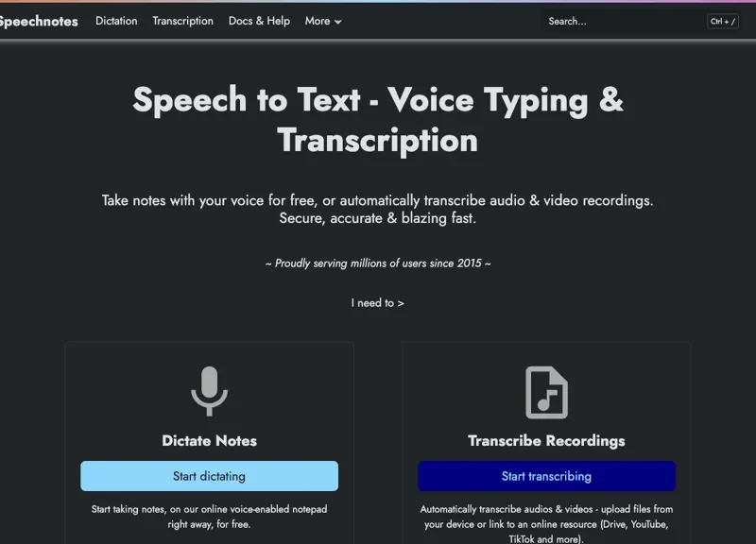This screenshot has height=544, width=756.
Task: Click the Transcribe Recordings card
Action: 546,476
